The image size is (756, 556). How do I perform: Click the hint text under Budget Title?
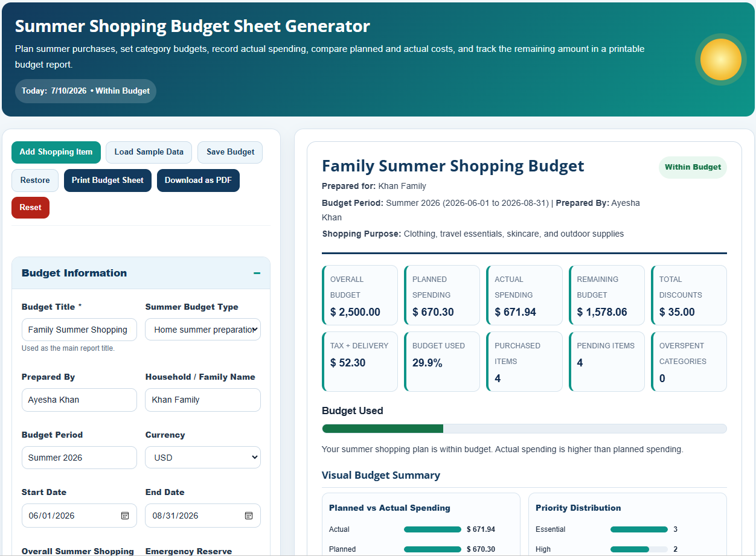coord(68,348)
